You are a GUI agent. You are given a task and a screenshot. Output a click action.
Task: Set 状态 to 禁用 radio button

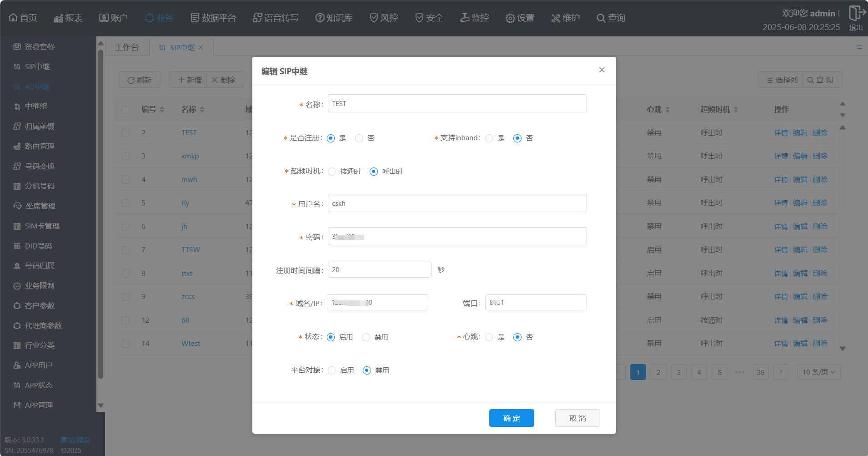tap(366, 337)
